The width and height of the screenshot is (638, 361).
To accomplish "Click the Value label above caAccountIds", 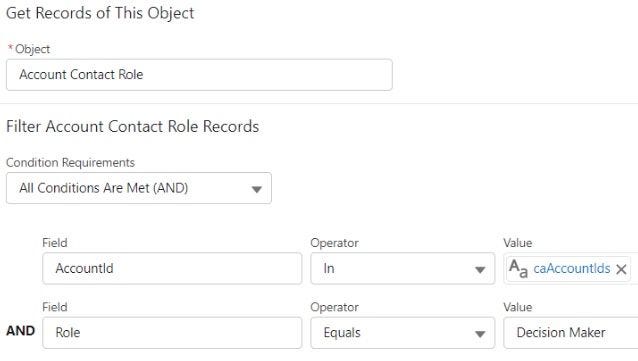I will (518, 243).
